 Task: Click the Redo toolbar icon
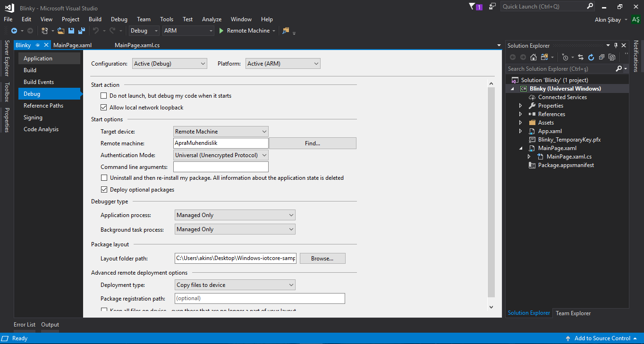pyautogui.click(x=112, y=31)
